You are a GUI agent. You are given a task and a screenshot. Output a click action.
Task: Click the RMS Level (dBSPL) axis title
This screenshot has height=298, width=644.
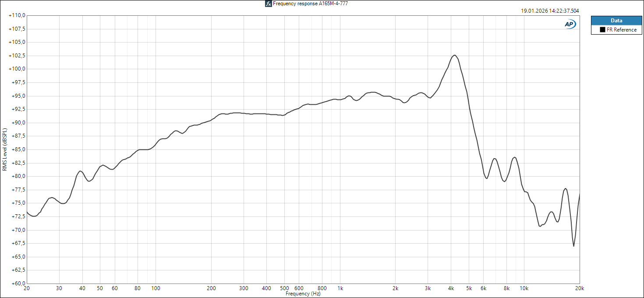click(4, 149)
